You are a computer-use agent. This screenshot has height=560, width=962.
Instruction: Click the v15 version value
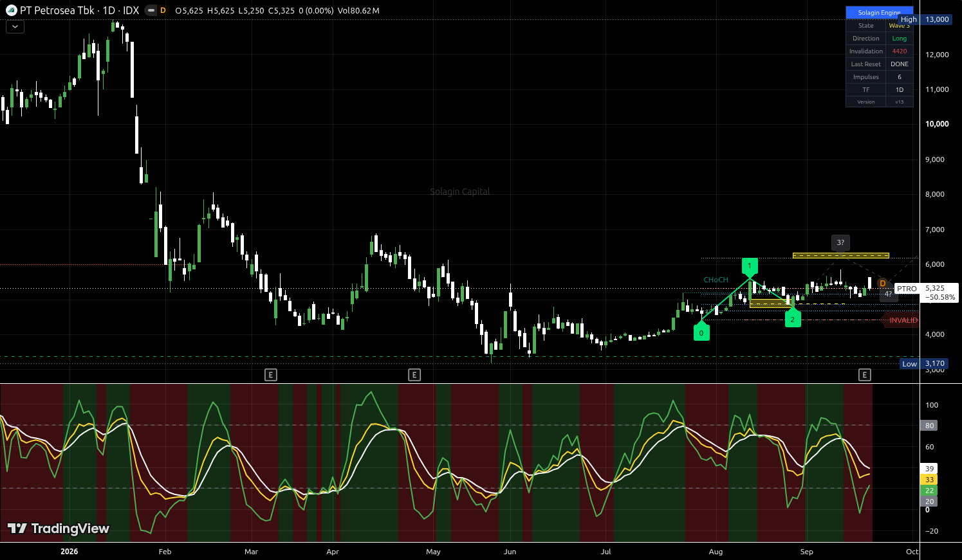pos(900,102)
